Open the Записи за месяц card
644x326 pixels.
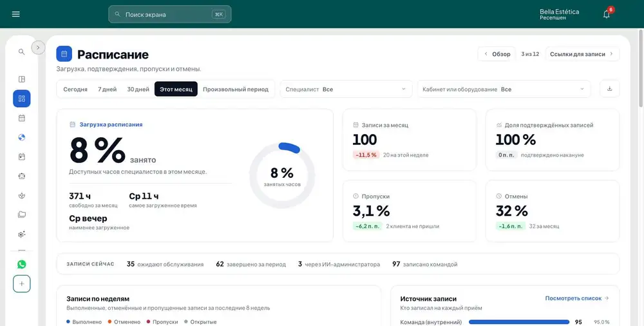[x=410, y=140]
